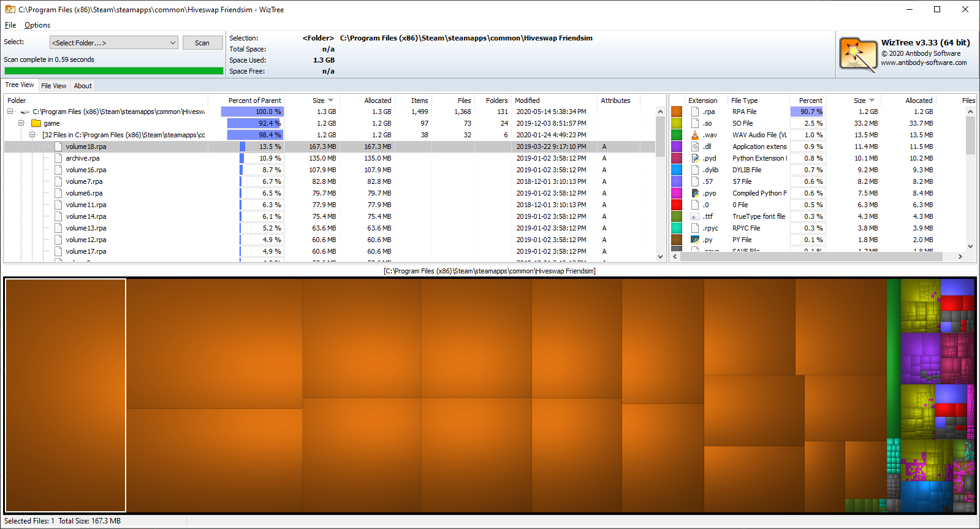980x529 pixels.
Task: Select the volume13.rpa row
Action: point(330,228)
